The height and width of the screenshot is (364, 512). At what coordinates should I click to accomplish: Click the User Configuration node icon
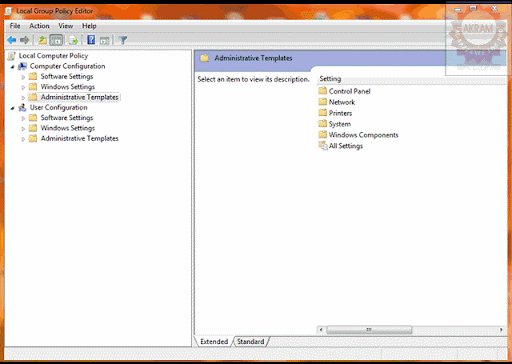point(23,108)
